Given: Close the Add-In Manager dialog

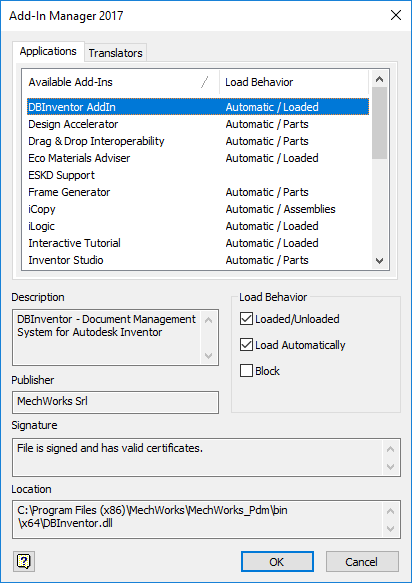Looking at the screenshot, I should (x=396, y=15).
